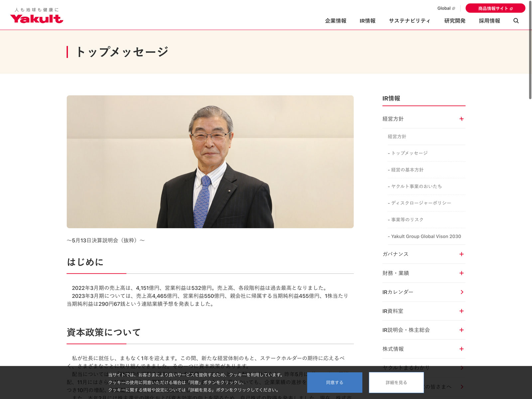The width and height of the screenshot is (532, 399).
Task: Expand the 経営方針 section plus icon
Action: point(461,119)
